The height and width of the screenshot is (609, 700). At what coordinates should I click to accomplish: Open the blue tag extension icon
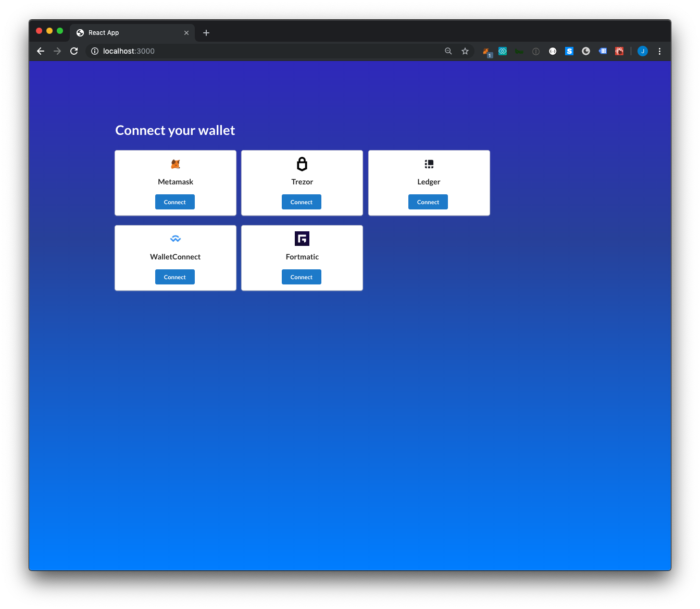(x=603, y=51)
